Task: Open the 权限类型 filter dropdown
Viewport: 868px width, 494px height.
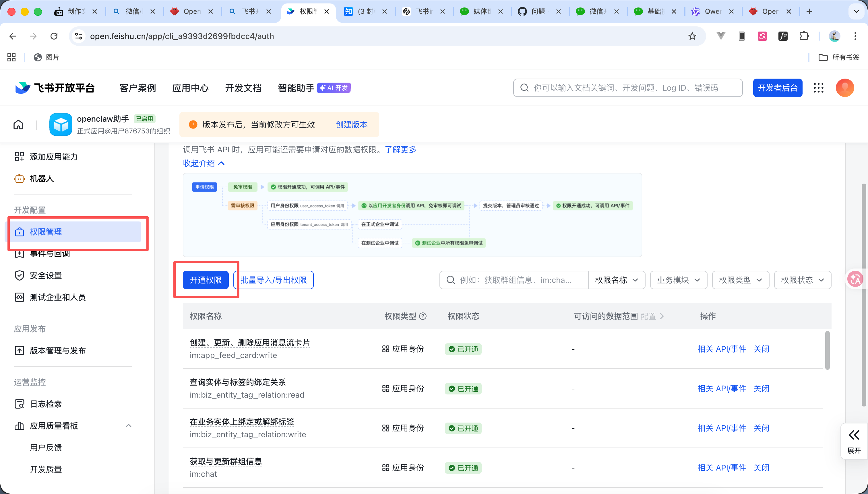Action: coord(740,280)
